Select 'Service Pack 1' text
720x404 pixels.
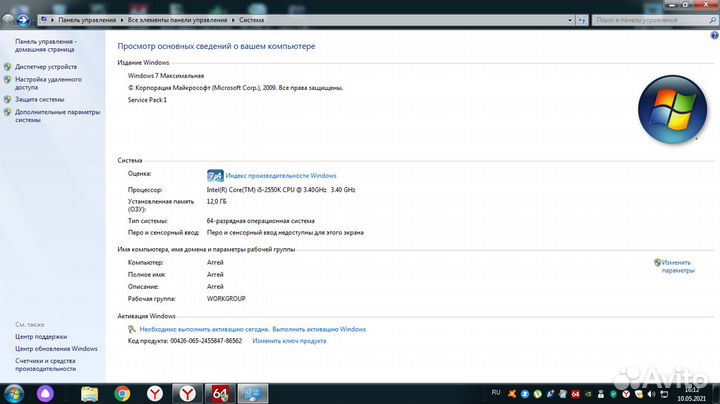(x=147, y=100)
